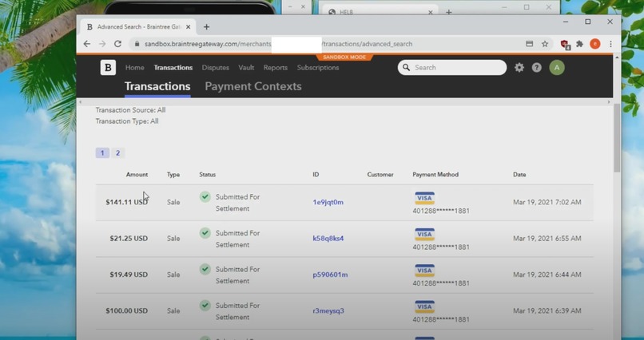Click the SANDBOX MODE banner
The height and width of the screenshot is (340, 644).
click(x=344, y=57)
